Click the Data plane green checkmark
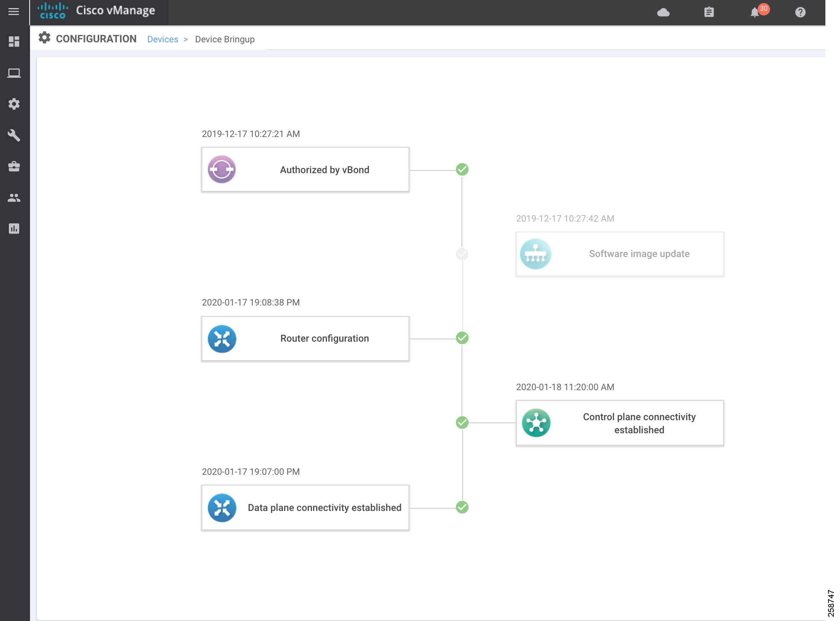 (x=462, y=507)
